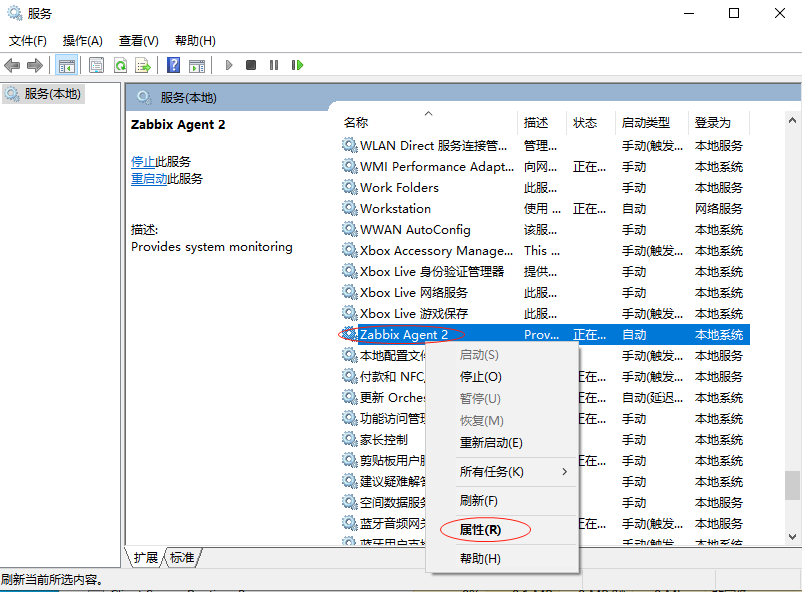
Task: Click the Export List toolbar icon
Action: pos(143,65)
